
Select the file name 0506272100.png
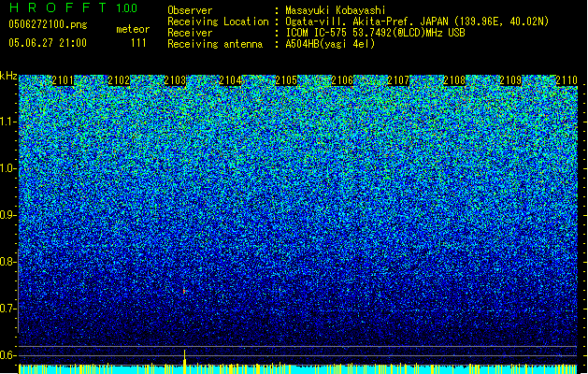coord(48,24)
